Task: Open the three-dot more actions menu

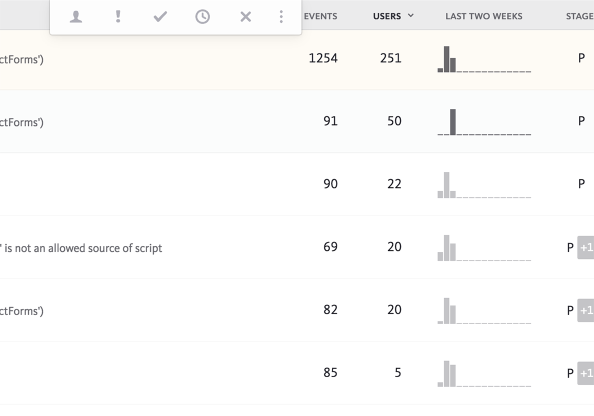Action: 281,17
